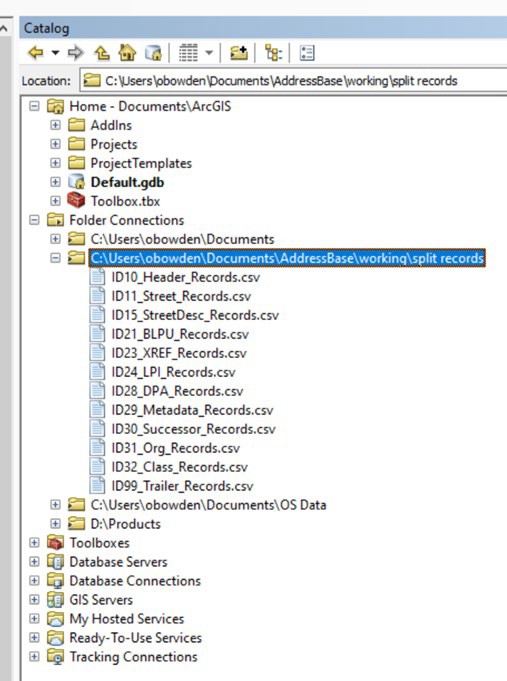The image size is (507, 681).
Task: Select ID28_DPA_Records.csv
Action: click(x=177, y=391)
